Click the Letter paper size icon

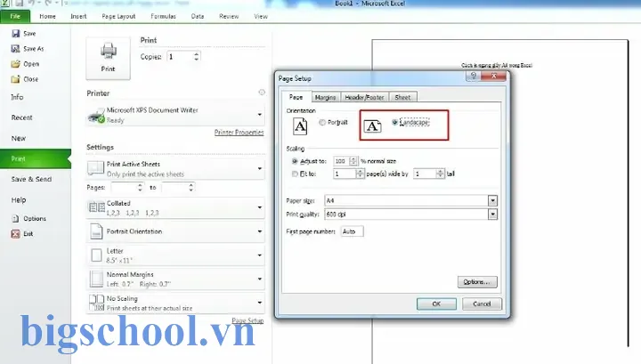96,255
